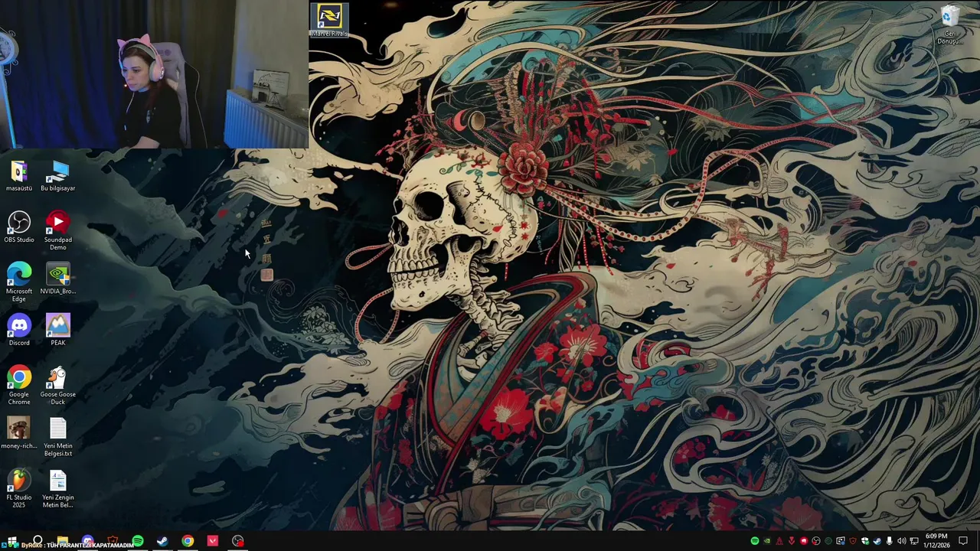Viewport: 980px width, 551px height.
Task: Select the PEAK game desktop shortcut
Action: [x=58, y=330]
